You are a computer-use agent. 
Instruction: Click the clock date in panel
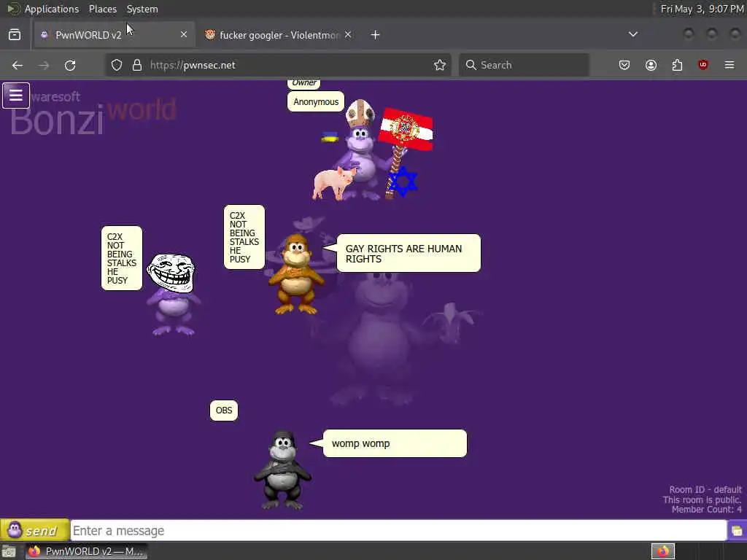[702, 9]
